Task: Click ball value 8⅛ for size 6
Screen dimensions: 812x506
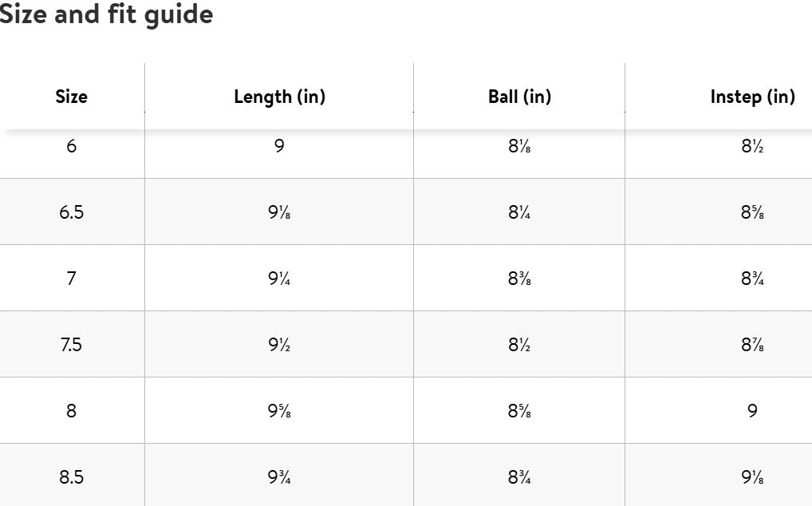Action: click(519, 146)
